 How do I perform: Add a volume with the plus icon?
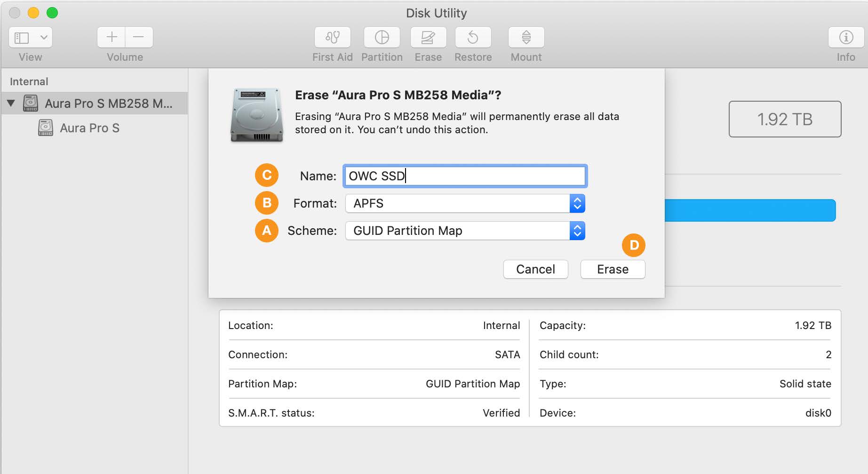click(x=111, y=37)
